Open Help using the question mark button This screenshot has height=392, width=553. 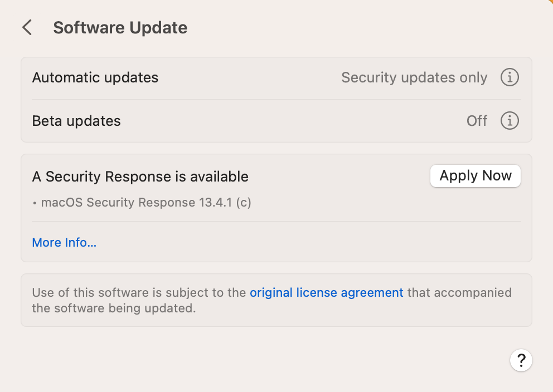(521, 360)
